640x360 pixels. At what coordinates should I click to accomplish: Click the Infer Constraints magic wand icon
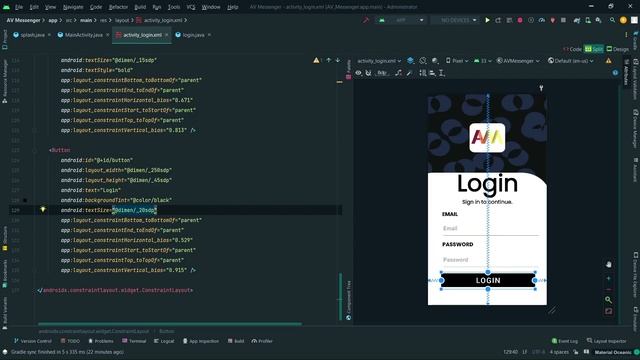tap(409, 73)
